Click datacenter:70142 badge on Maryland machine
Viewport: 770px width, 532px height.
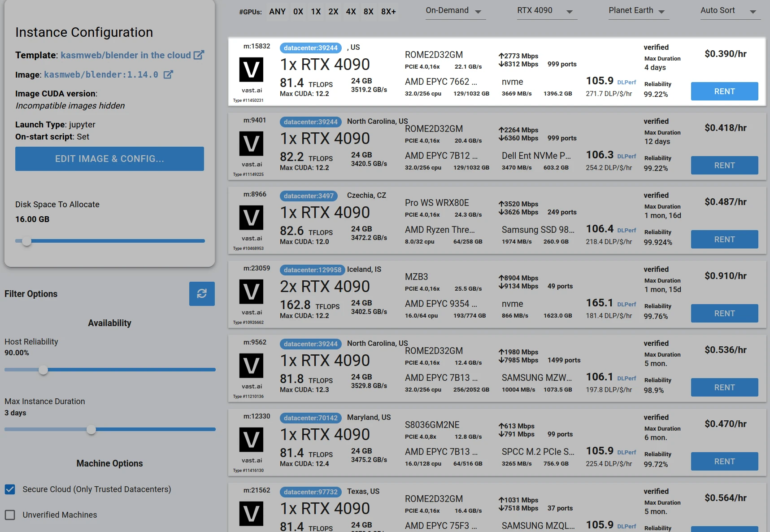coord(311,418)
